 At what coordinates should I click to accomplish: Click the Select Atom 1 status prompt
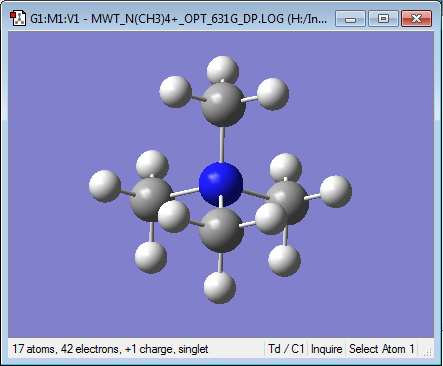click(x=381, y=349)
